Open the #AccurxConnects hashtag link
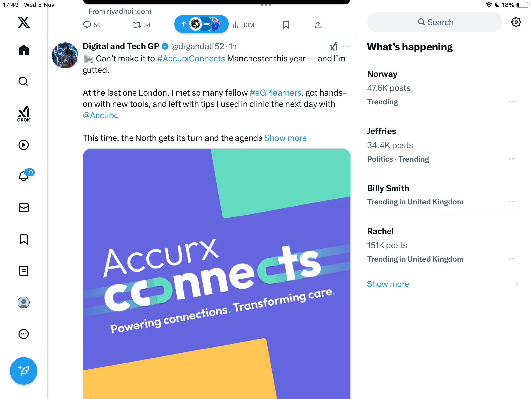Viewport: 532px width, 399px height. (x=191, y=59)
